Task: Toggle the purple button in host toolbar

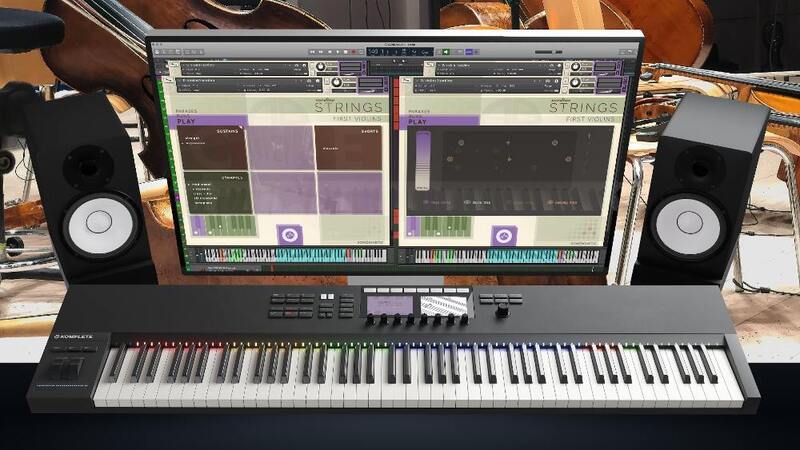Action: pos(469,52)
